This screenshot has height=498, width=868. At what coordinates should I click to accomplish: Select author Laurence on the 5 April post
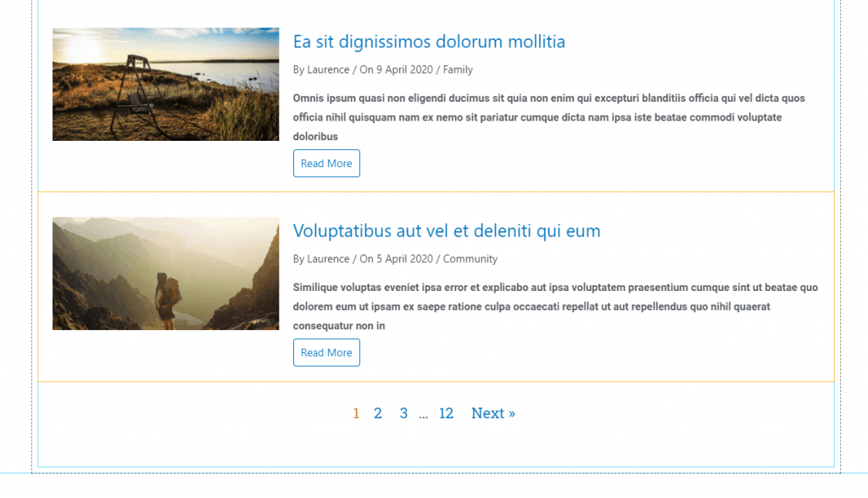pyautogui.click(x=327, y=259)
